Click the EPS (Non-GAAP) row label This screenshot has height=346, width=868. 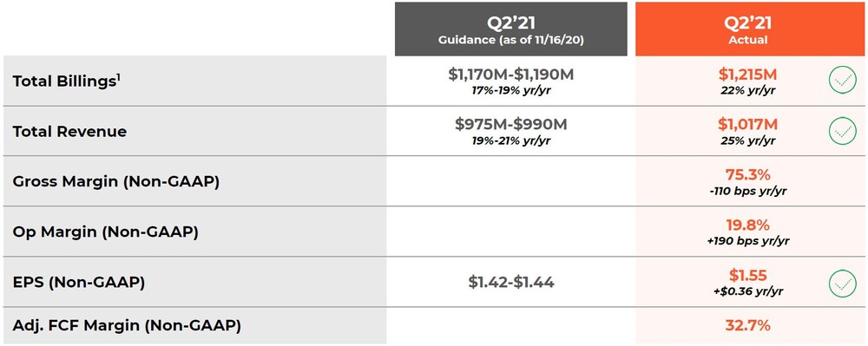[79, 283]
